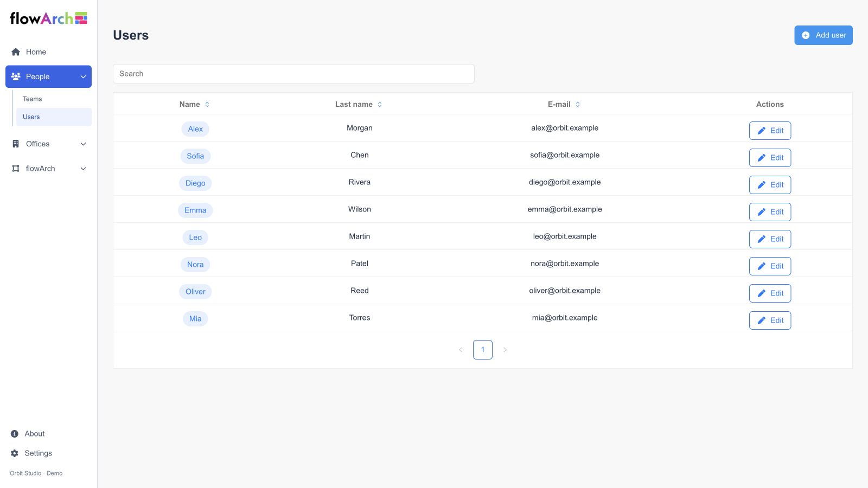Expand the Offices menu chevron
Screen dimensions: 868x488
coord(83,144)
